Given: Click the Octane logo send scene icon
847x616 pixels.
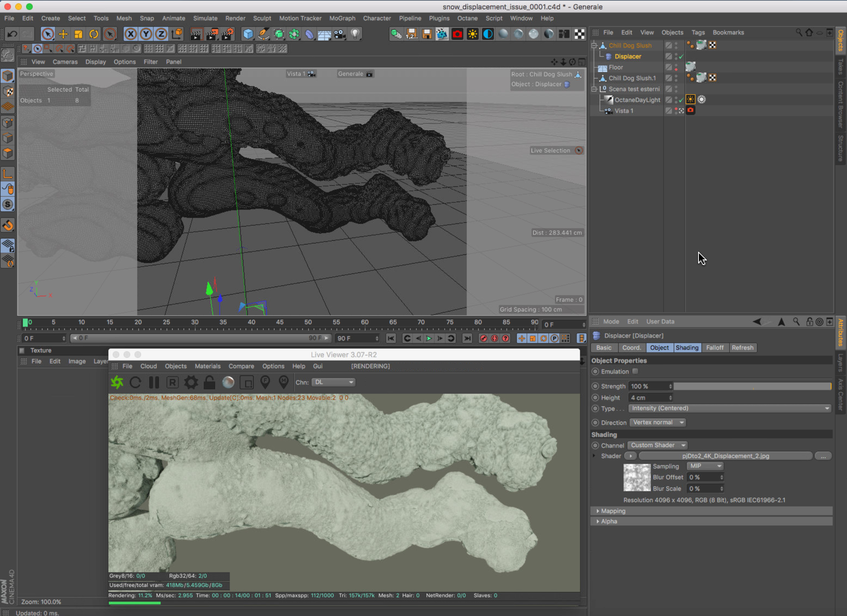Looking at the screenshot, I should [x=117, y=382].
